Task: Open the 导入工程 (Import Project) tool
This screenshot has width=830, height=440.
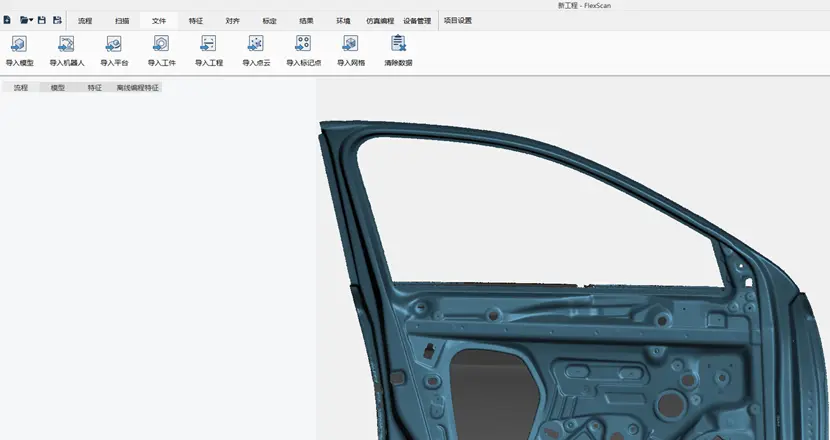Action: (208, 45)
